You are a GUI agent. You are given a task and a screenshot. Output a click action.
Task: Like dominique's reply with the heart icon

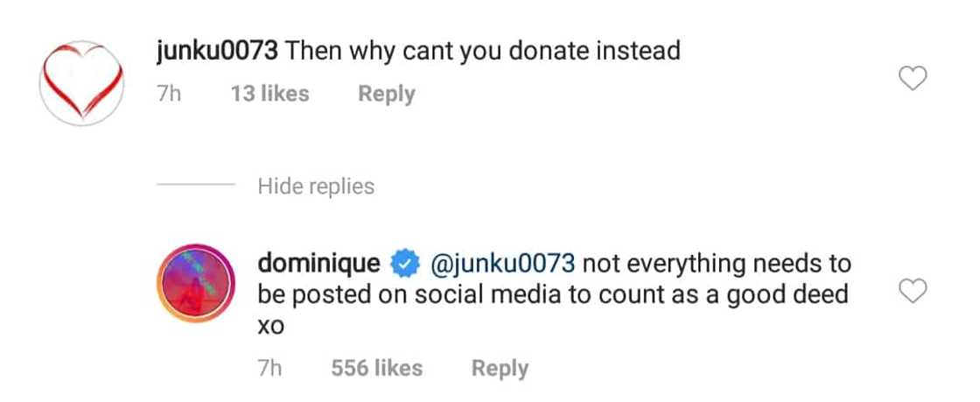[913, 292]
